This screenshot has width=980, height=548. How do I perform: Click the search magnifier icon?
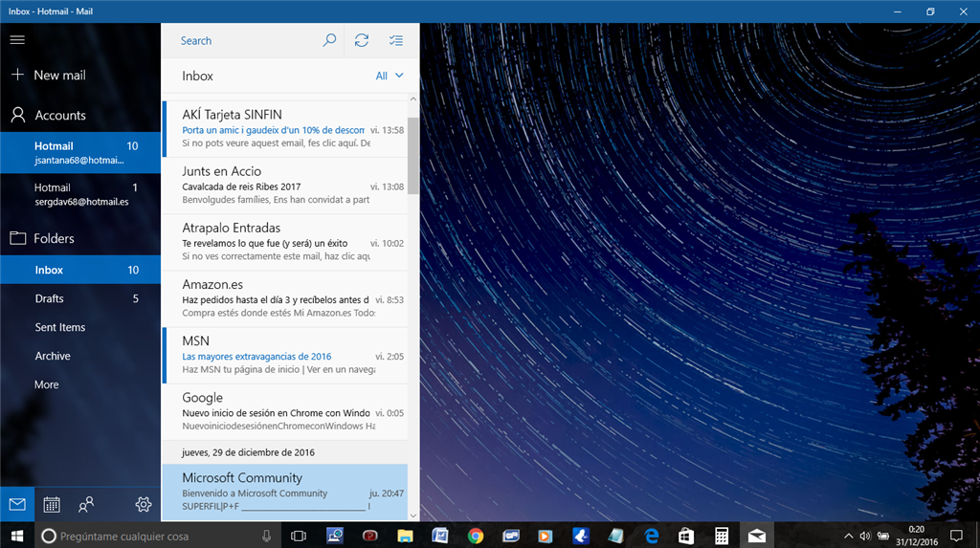coord(329,40)
